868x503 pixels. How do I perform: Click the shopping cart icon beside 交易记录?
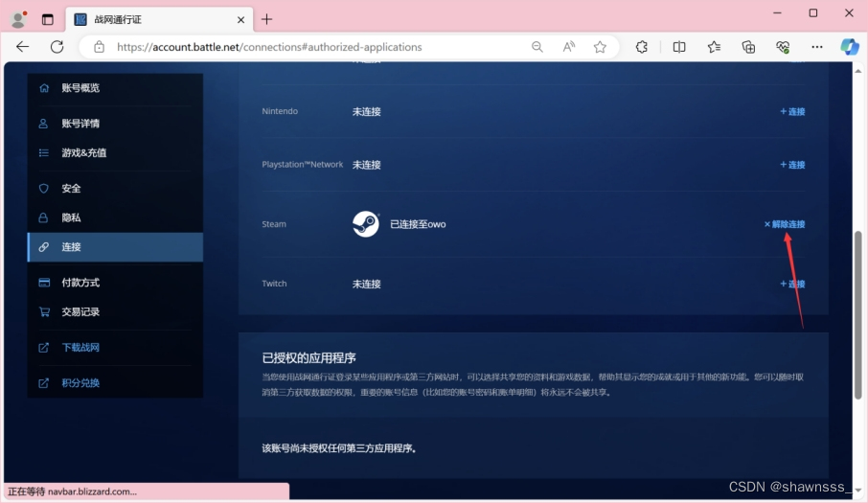44,311
